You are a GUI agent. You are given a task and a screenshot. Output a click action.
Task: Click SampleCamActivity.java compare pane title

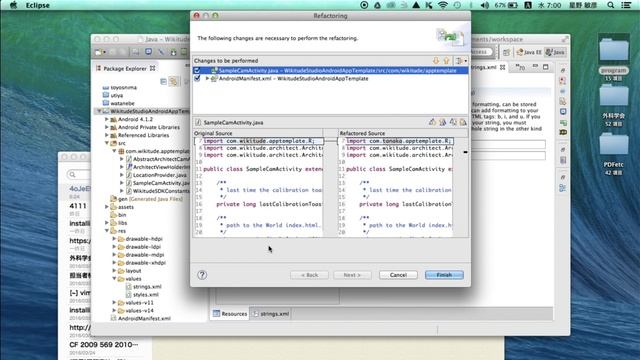click(x=233, y=122)
